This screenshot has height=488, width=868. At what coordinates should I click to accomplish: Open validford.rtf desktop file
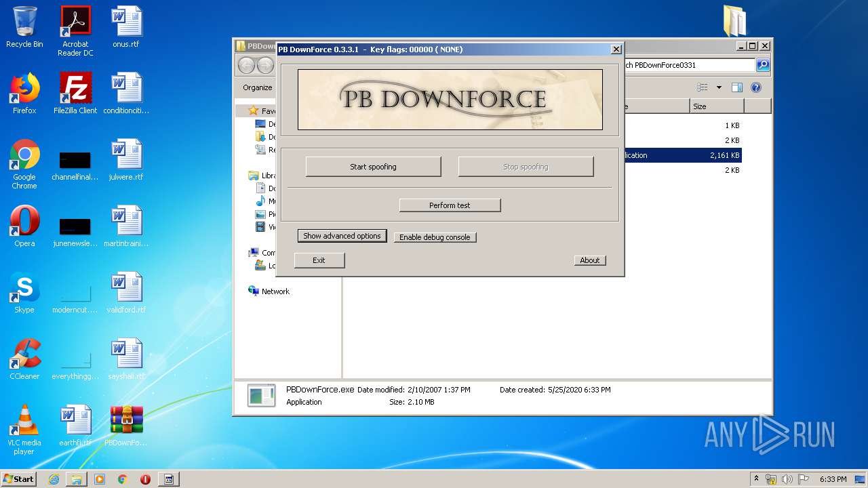(x=126, y=293)
